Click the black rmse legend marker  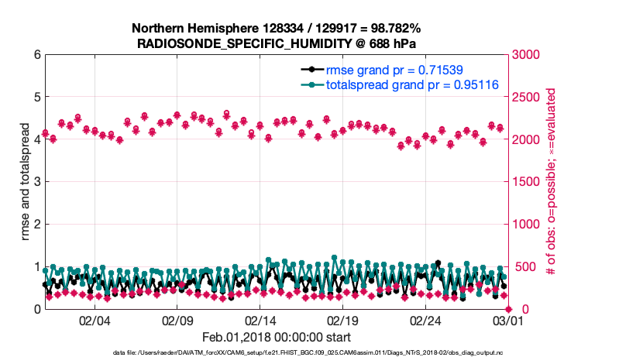pos(311,70)
